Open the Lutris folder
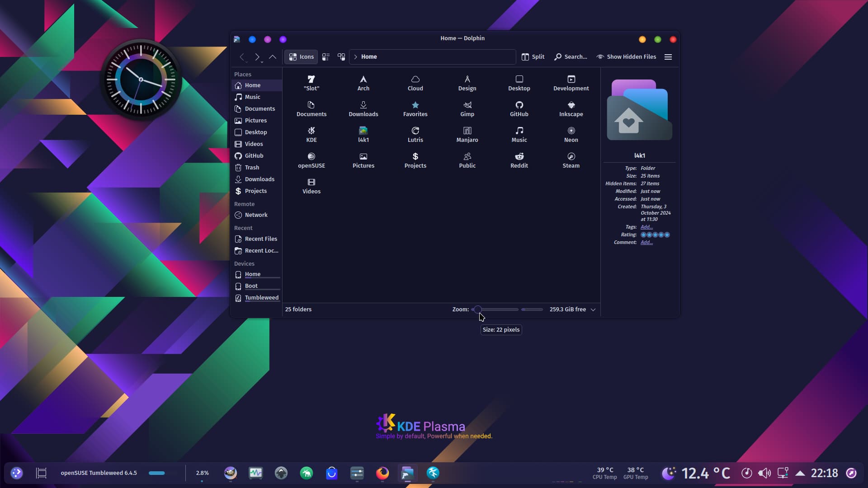Image resolution: width=868 pixels, height=488 pixels. coord(415,134)
